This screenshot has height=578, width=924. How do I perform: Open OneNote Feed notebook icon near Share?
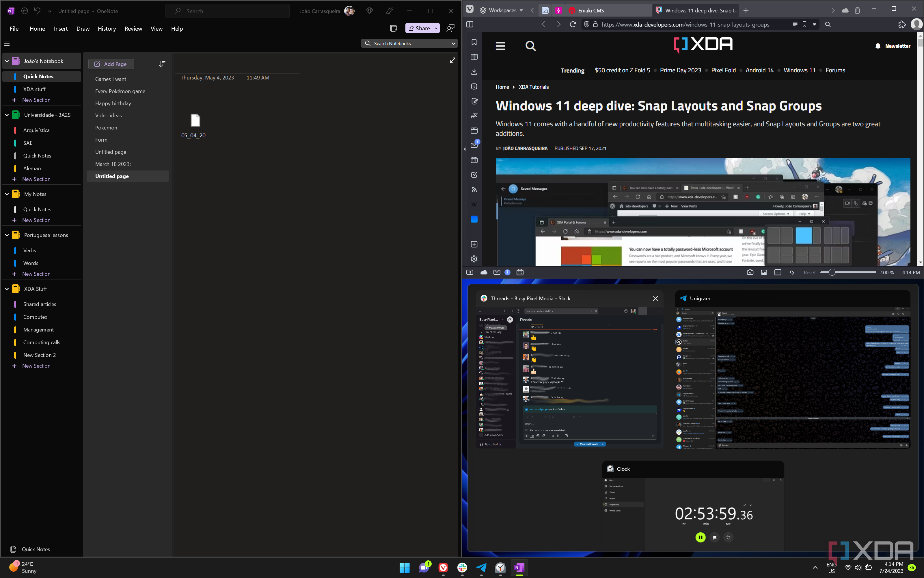(x=394, y=28)
